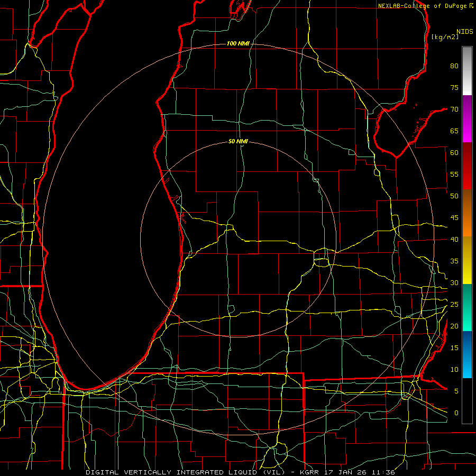Viewport: 476px width, 476px height.
Task: Click the NIDS label above the scale
Action: [x=465, y=32]
